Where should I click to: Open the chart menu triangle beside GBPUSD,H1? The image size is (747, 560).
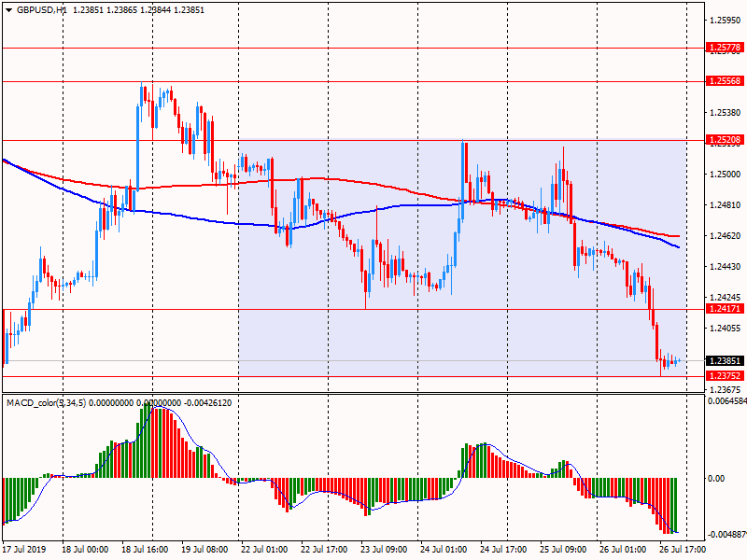8,10
